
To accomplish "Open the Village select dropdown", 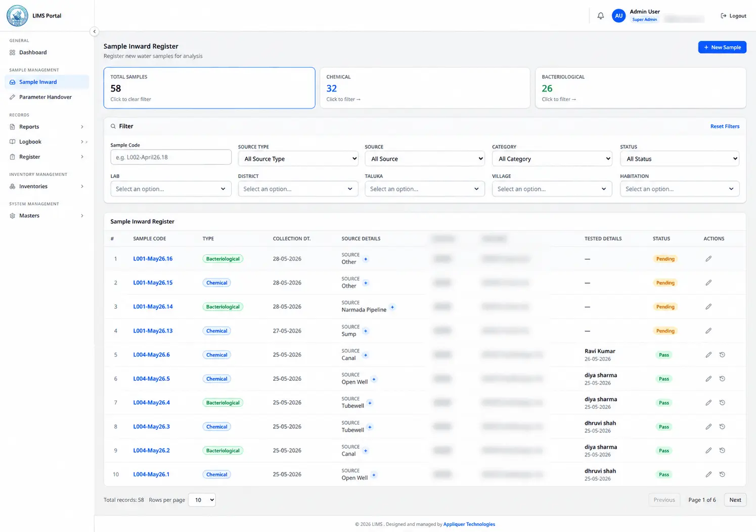I will click(552, 189).
